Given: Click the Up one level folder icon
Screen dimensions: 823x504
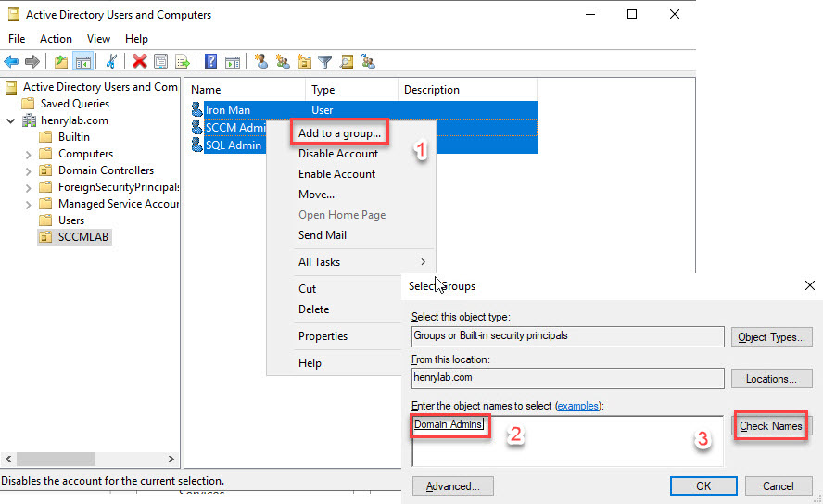Looking at the screenshot, I should pyautogui.click(x=60, y=62).
